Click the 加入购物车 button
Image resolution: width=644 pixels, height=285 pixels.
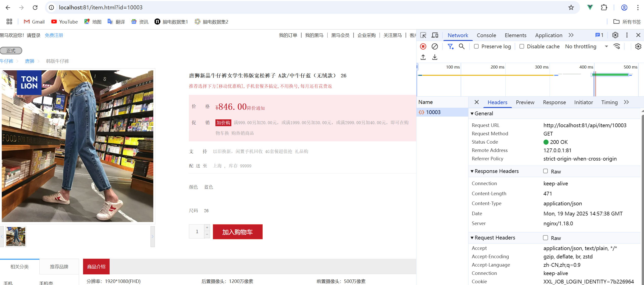[x=237, y=232]
